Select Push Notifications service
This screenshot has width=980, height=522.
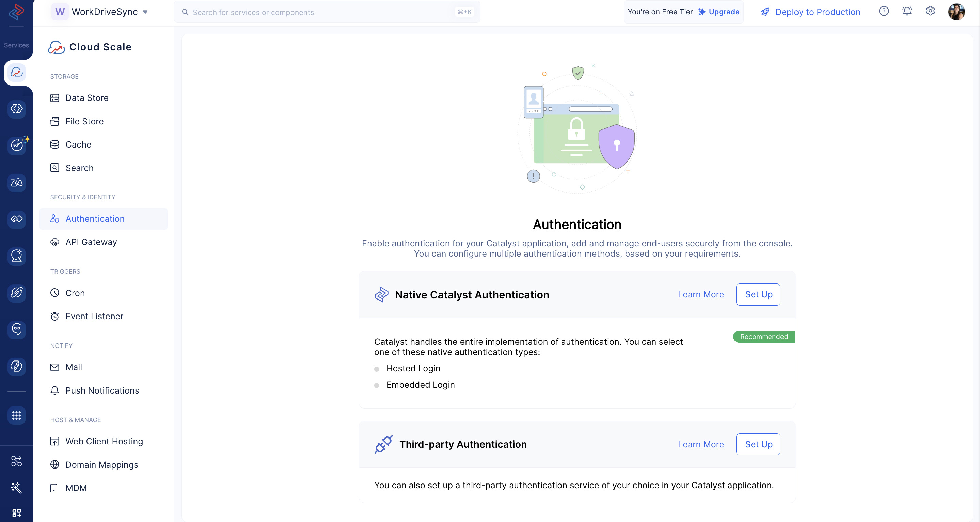pos(102,390)
